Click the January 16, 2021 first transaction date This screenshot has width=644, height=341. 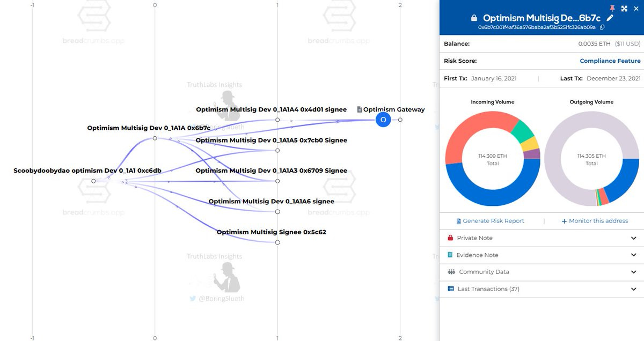(494, 78)
